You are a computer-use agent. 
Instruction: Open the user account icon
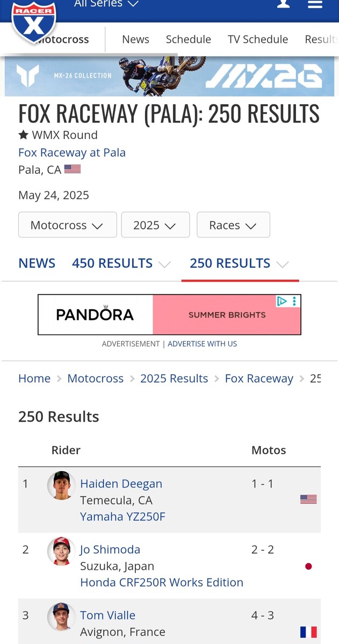(x=283, y=4)
